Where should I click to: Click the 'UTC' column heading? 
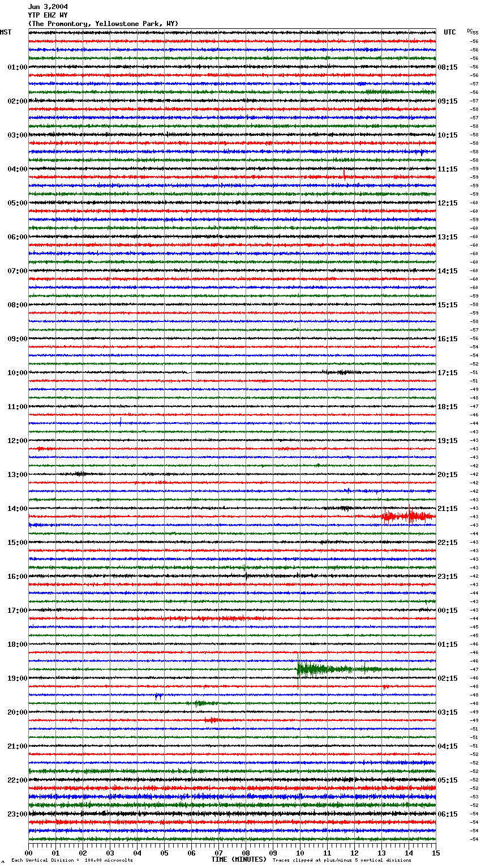[x=449, y=32]
